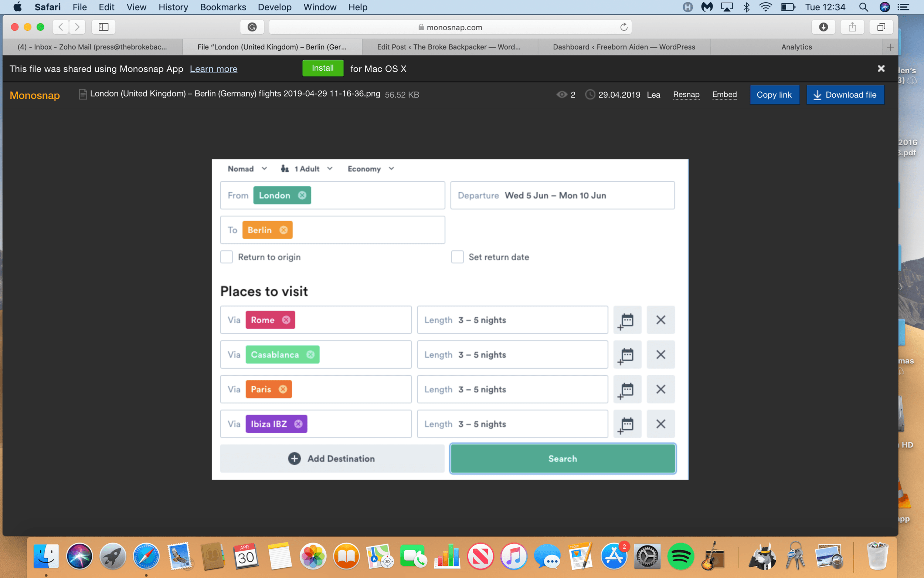The height and width of the screenshot is (578, 924).
Task: Click Add Destination button
Action: [332, 459]
